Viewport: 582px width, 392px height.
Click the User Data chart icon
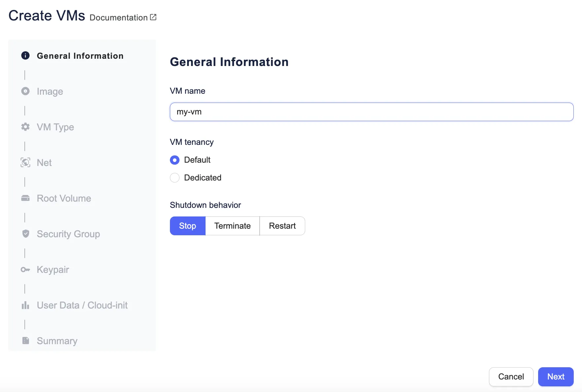coord(25,305)
